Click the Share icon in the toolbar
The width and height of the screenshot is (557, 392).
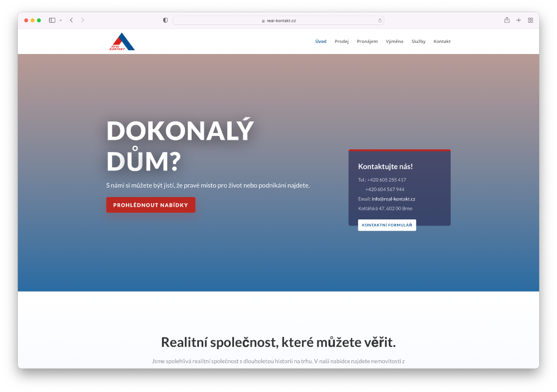tap(506, 19)
